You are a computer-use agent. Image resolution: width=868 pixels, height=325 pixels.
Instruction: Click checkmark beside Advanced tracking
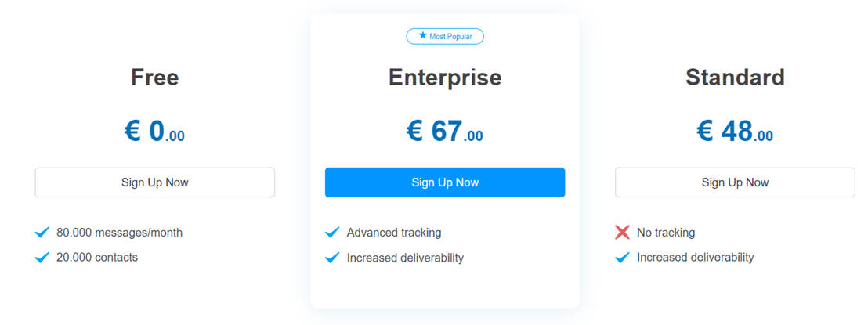(332, 233)
